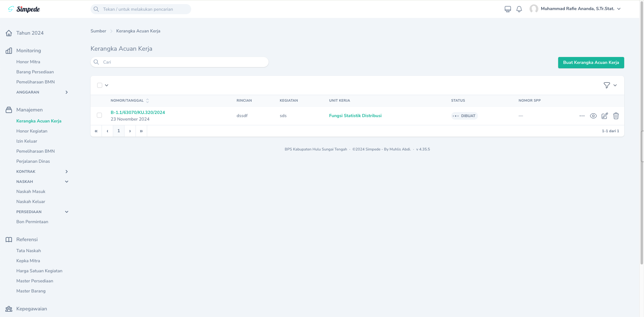Viewport: 644px width, 317px height.
Task: Expand the filter dropdown chevron
Action: point(615,85)
